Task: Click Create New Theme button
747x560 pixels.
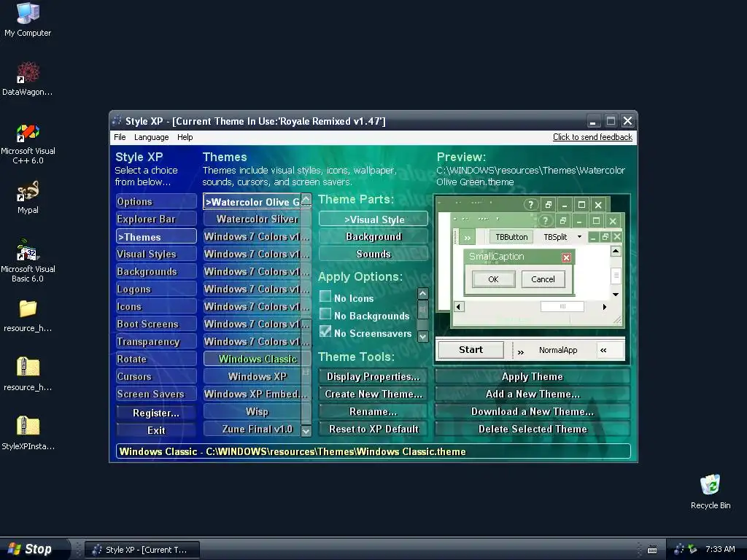Action: pos(373,394)
